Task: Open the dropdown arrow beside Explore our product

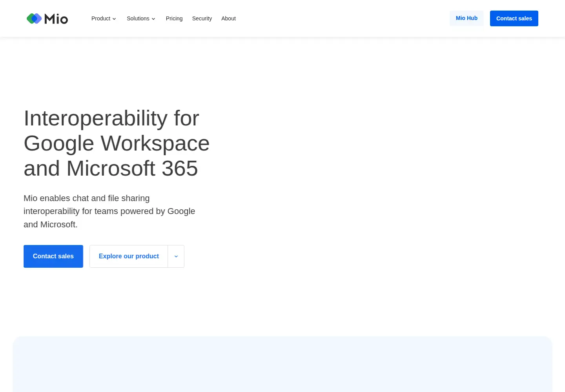Action: [176, 256]
